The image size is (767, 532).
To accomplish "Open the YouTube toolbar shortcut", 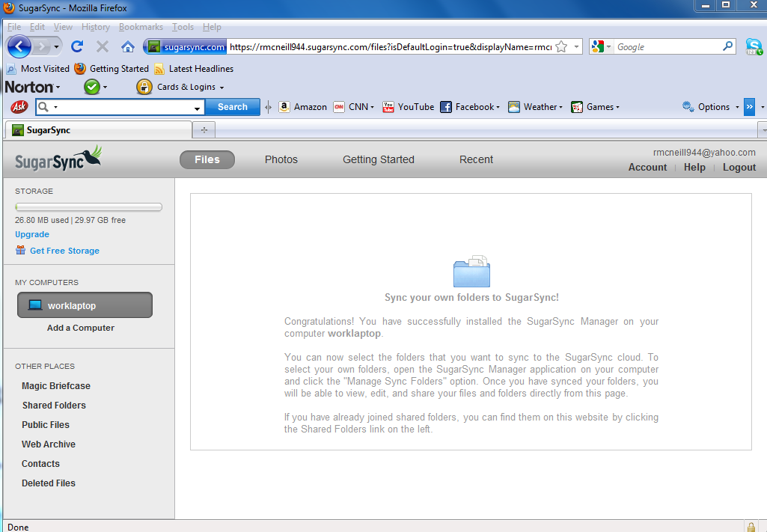I will point(409,107).
